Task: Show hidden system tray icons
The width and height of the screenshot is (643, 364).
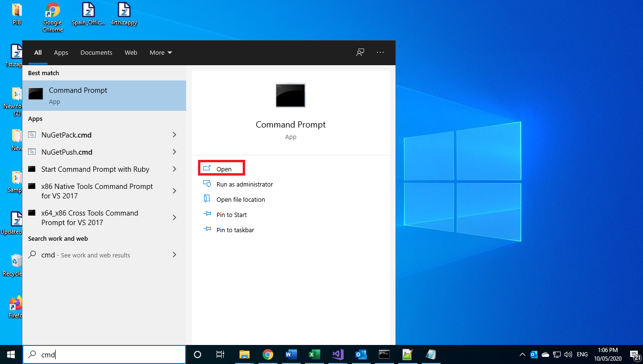Action: [523, 354]
